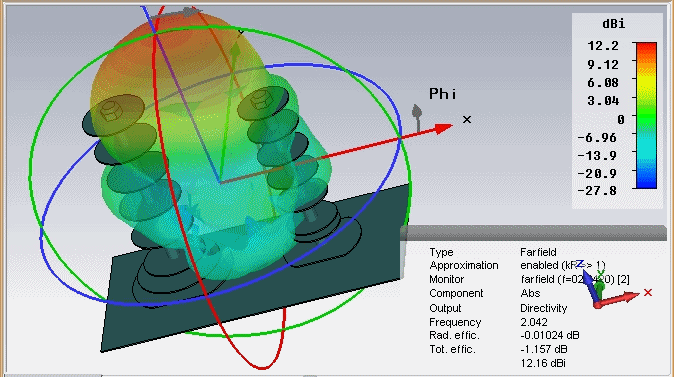The width and height of the screenshot is (674, 377).
Task: Click the red X axis of orientation triad
Action: pyautogui.click(x=619, y=299)
